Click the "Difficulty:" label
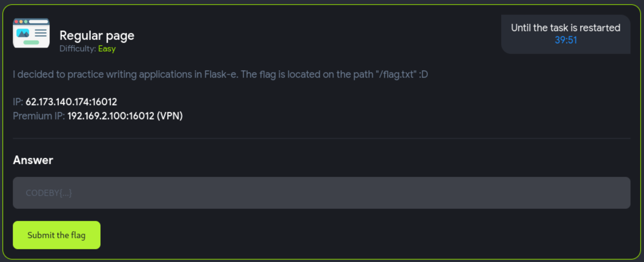 [78, 49]
